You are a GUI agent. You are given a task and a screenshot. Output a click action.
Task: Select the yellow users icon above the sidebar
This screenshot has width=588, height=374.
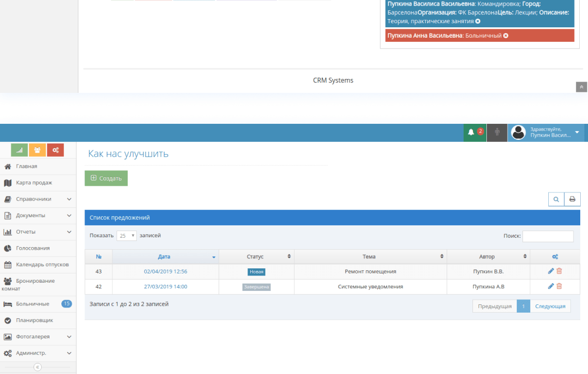(37, 150)
